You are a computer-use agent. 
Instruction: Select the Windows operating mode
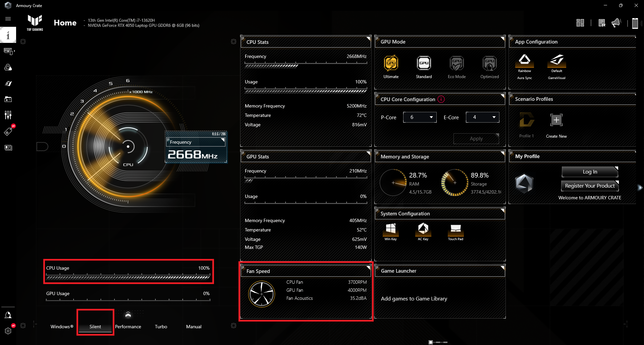(62, 327)
